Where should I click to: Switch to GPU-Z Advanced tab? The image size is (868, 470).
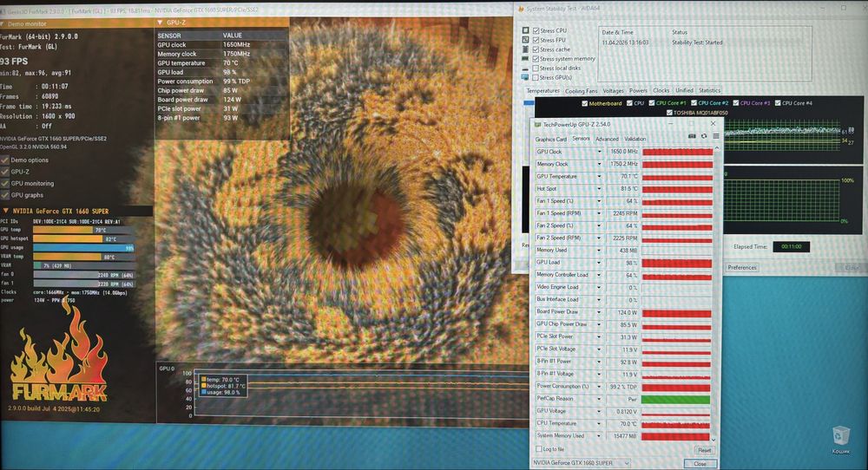tap(607, 140)
